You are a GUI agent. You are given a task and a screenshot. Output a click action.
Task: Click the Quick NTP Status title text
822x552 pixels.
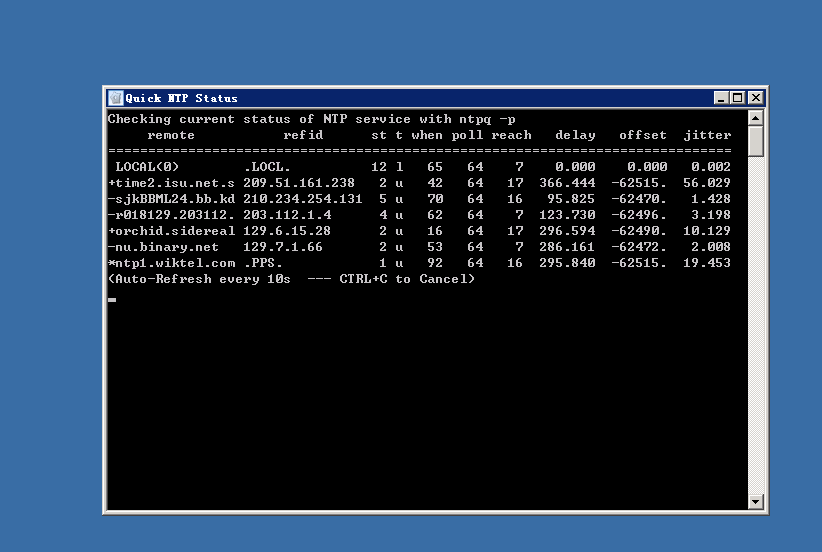tap(181, 99)
